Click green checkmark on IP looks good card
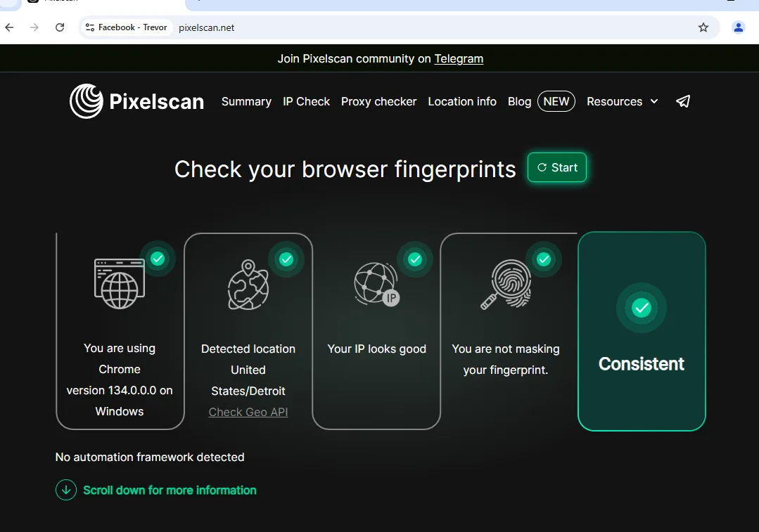Screen dimensions: 759x532 pos(415,259)
